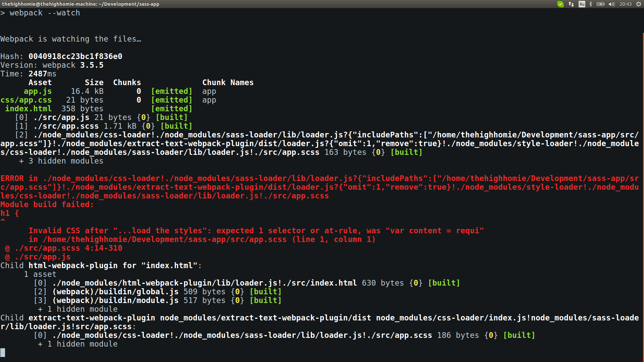Click 'Webpack is watching the files…' text
Viewport: 644px width, 362px height.
coord(71,39)
